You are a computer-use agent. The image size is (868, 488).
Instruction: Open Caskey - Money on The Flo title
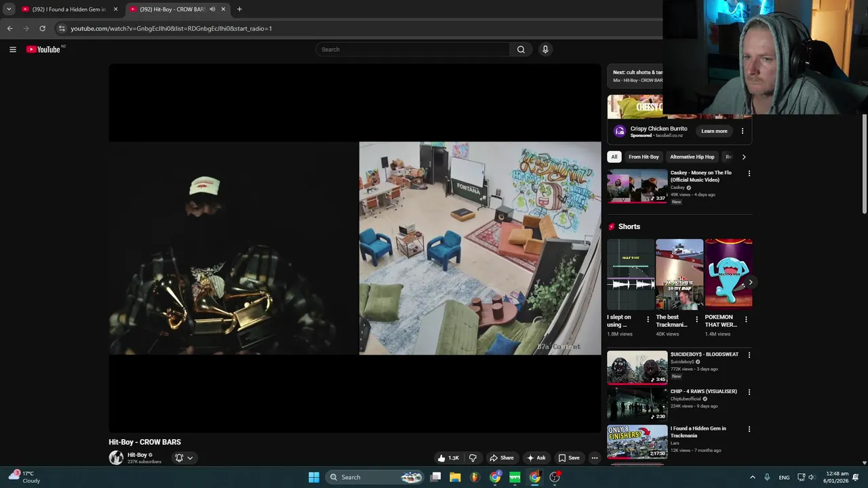(701, 176)
